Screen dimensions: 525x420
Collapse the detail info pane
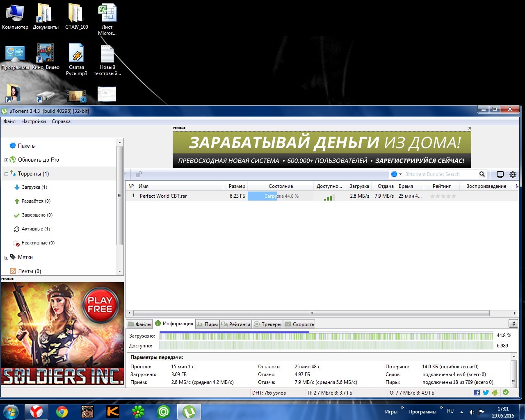point(513,324)
